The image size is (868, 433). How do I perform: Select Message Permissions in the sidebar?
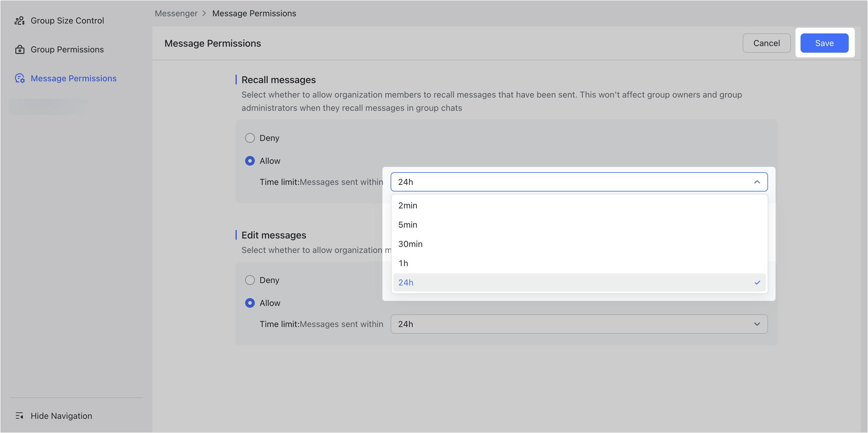point(73,78)
